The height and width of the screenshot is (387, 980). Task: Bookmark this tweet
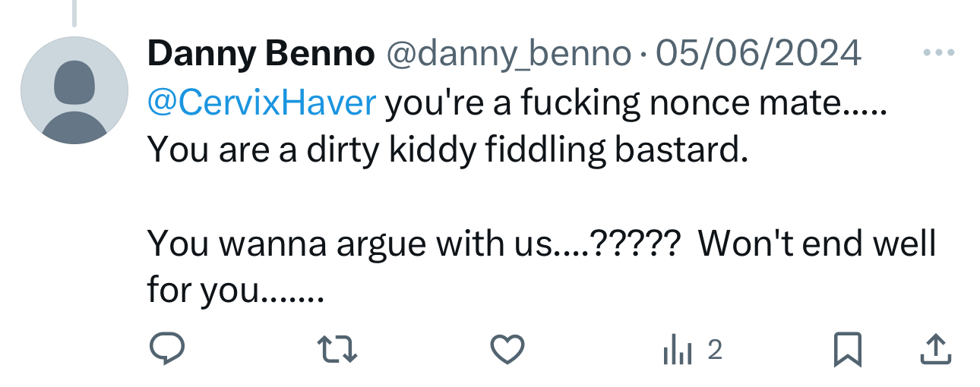tap(847, 349)
